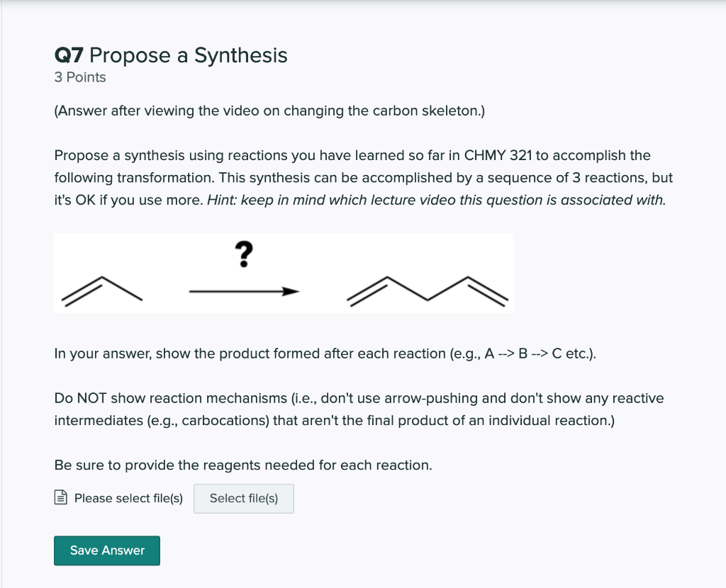Viewport: 726px width, 588px height.
Task: Select the propene starting material structure
Action: pyautogui.click(x=102, y=291)
